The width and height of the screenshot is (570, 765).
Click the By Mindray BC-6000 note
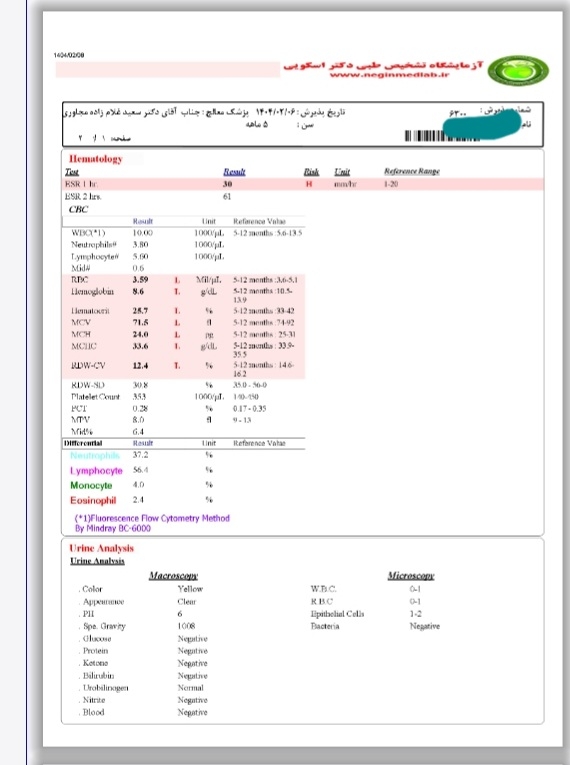(113, 528)
